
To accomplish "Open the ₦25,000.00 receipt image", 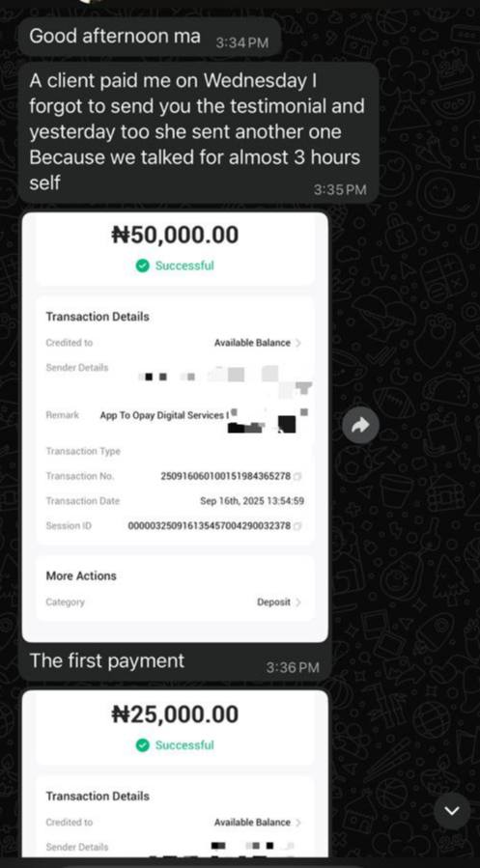I will click(x=175, y=774).
